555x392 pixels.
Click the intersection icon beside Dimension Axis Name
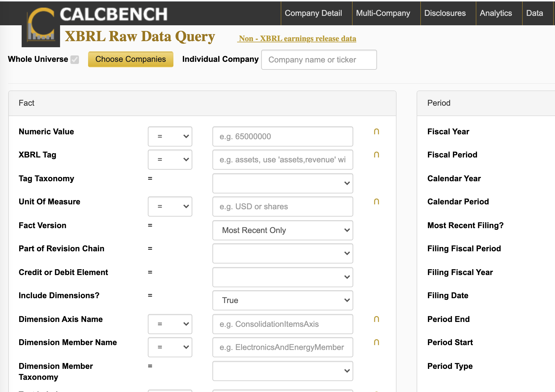pyautogui.click(x=376, y=319)
